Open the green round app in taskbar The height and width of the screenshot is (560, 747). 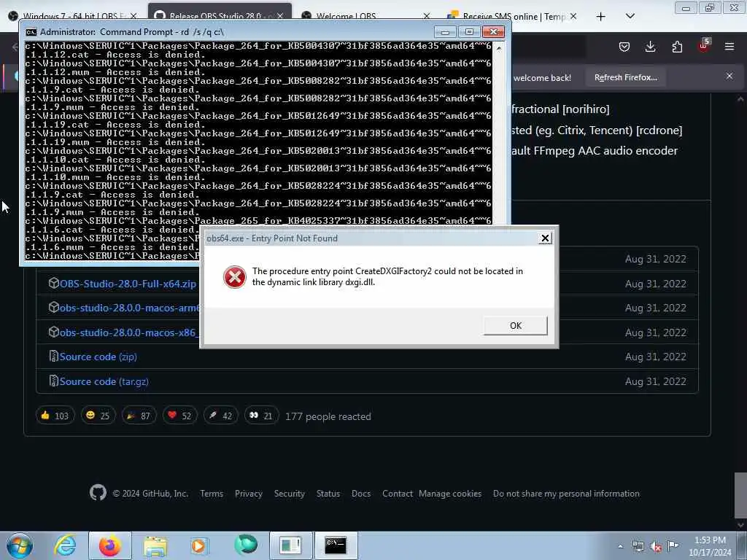pyautogui.click(x=246, y=545)
